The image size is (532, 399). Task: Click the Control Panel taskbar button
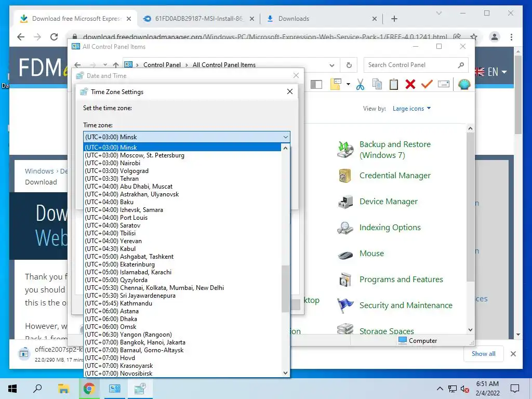click(114, 389)
